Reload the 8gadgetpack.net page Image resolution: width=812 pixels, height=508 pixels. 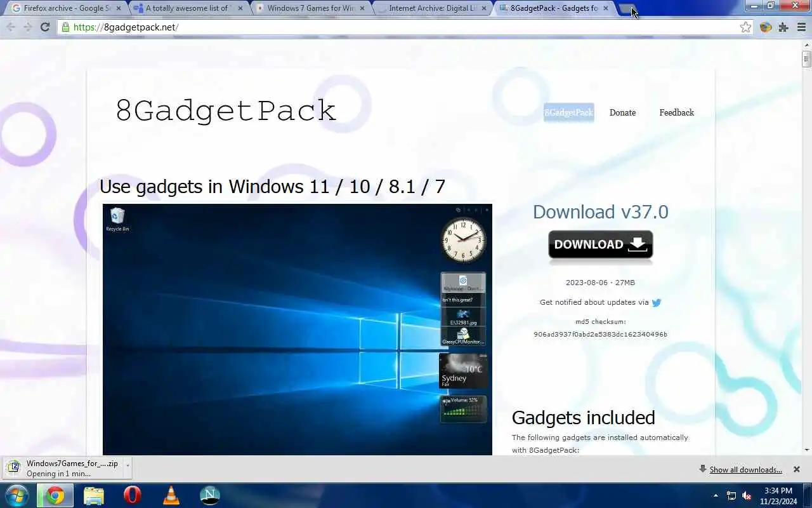point(45,27)
